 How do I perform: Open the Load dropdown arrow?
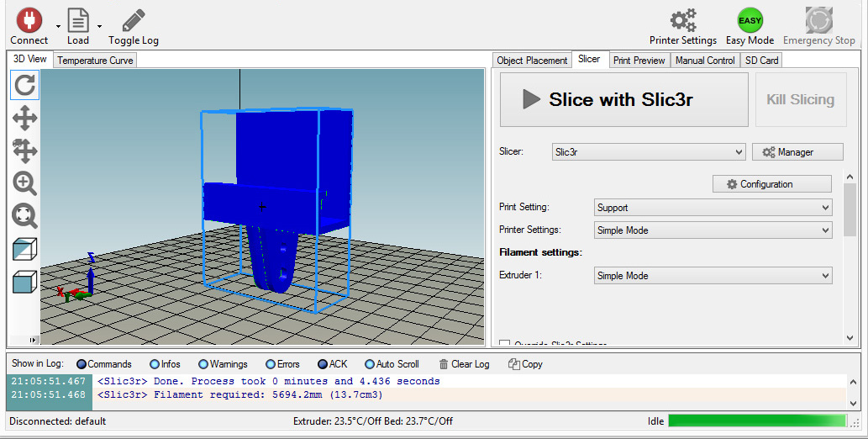tap(100, 26)
